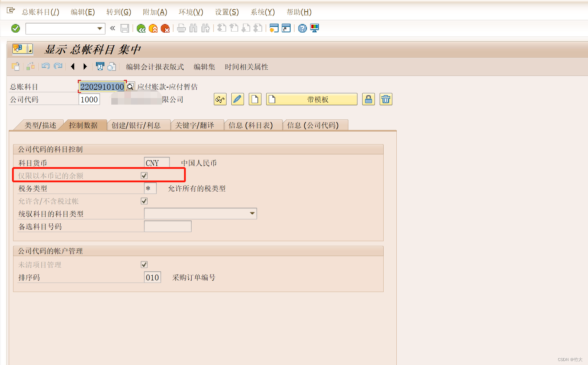The width and height of the screenshot is (588, 365).
Task: Create new G/L account via blank page icon
Action: 255,99
